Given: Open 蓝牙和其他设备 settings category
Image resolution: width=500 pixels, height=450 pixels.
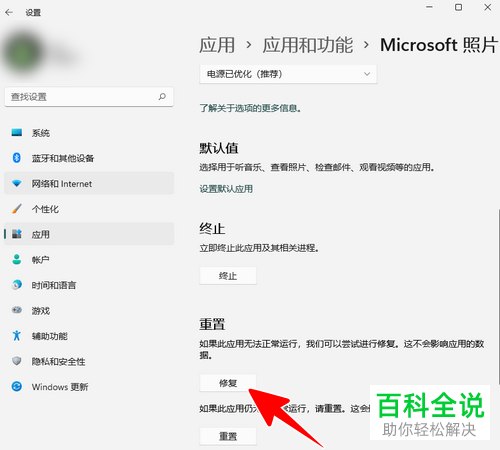Looking at the screenshot, I should (x=89, y=158).
